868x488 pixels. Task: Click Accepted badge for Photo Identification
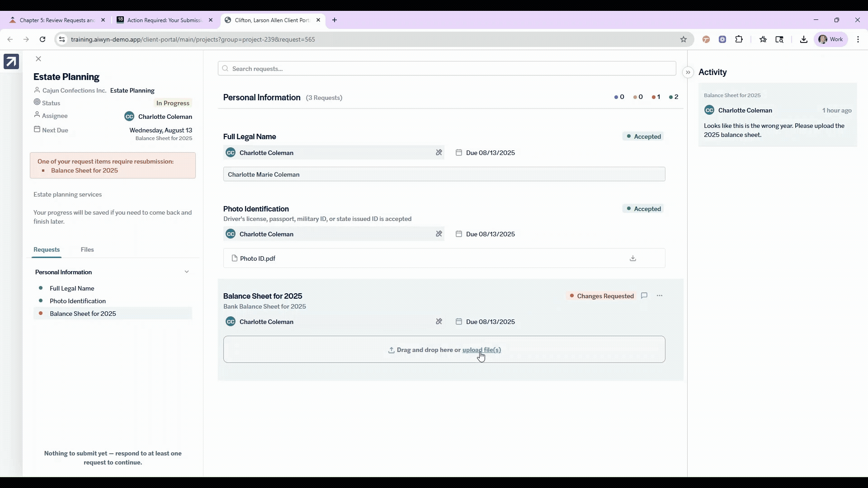click(x=643, y=209)
